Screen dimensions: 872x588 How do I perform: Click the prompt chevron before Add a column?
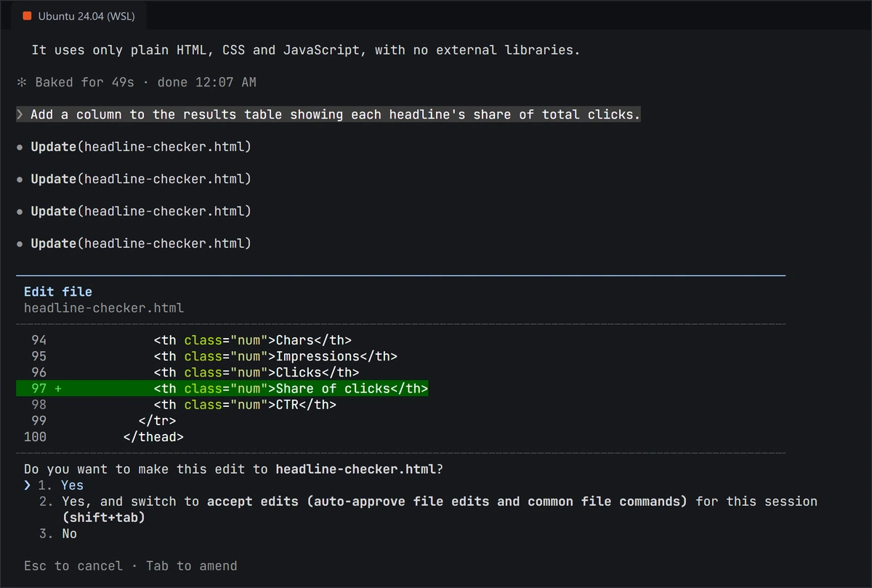[x=20, y=114]
